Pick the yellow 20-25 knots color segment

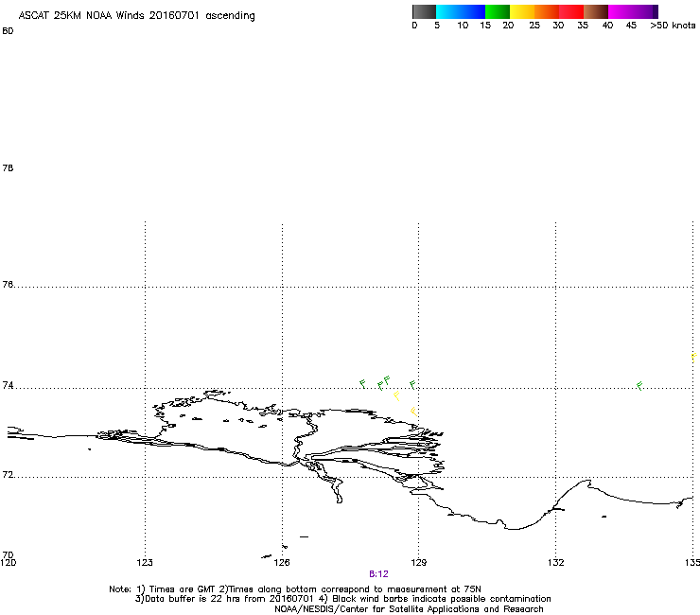point(522,11)
